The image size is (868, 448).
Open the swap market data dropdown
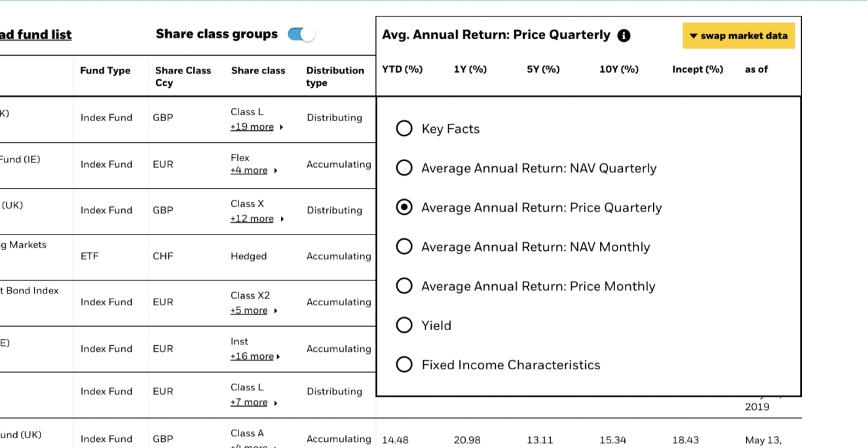click(738, 36)
